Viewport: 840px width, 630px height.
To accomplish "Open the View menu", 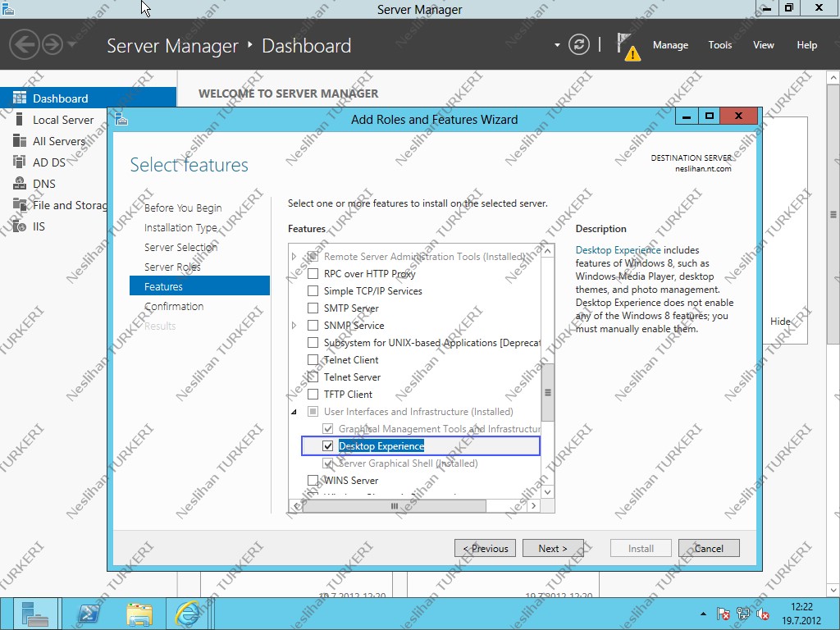I will pyautogui.click(x=763, y=45).
